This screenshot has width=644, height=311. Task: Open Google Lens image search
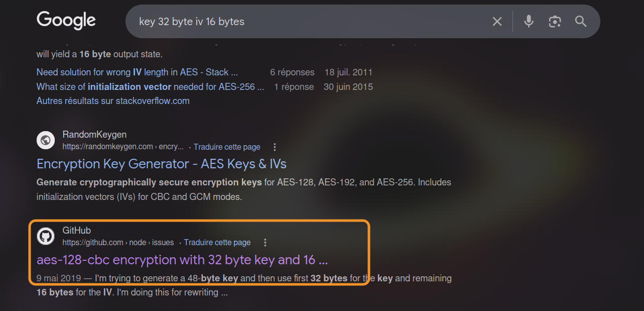click(555, 21)
